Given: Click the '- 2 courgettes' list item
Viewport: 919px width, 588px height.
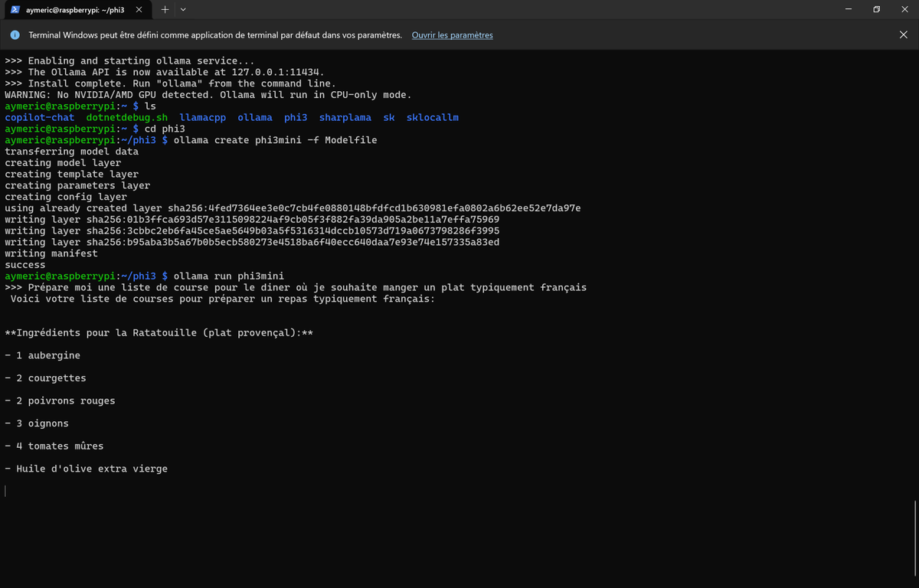Looking at the screenshot, I should click(x=45, y=378).
